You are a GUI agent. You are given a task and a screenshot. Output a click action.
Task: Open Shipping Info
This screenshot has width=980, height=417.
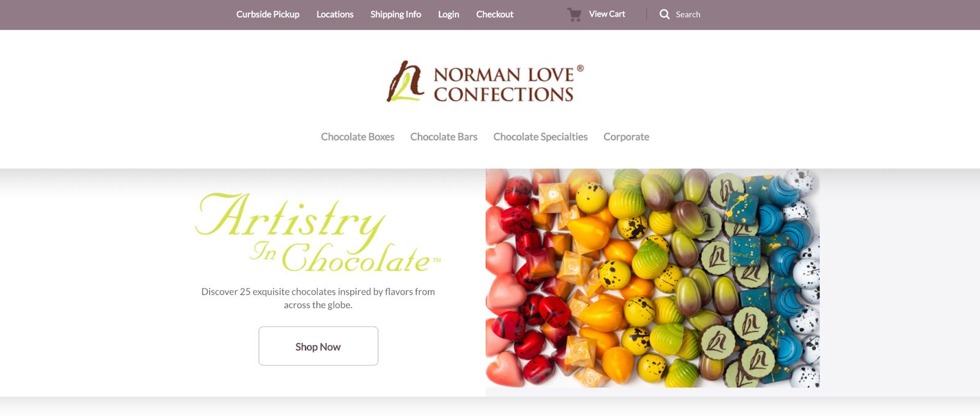click(396, 14)
